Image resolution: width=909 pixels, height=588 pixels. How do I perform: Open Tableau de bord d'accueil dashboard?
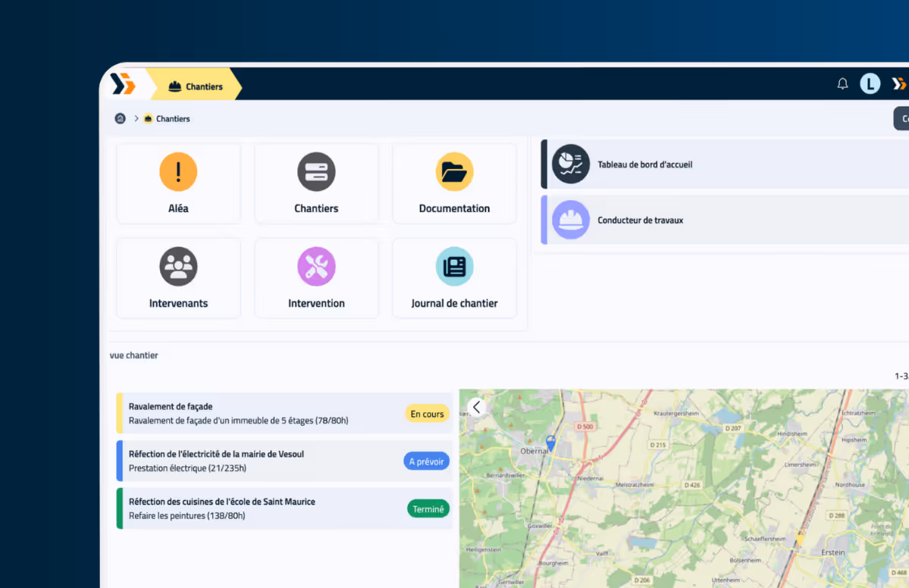(725, 164)
